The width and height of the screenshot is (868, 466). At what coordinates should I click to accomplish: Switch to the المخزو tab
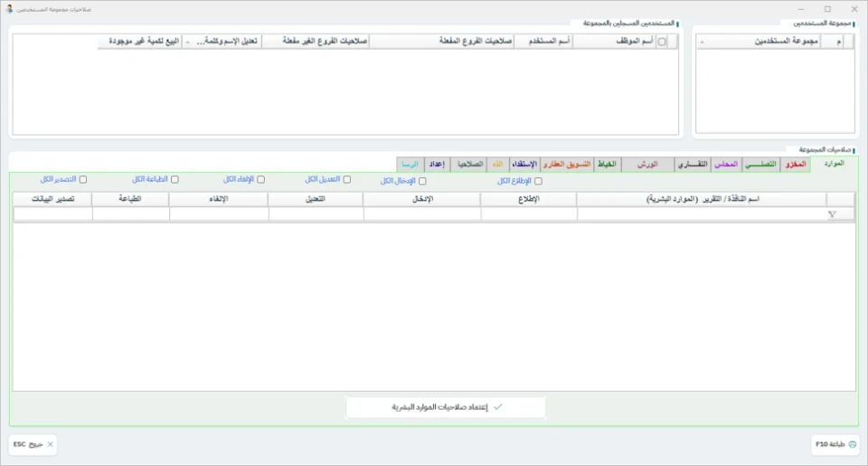(x=796, y=165)
